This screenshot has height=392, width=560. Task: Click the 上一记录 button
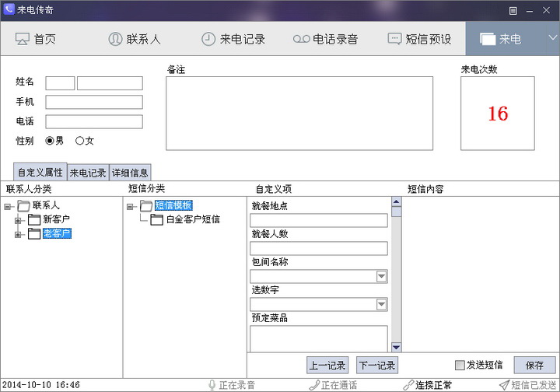pyautogui.click(x=327, y=366)
